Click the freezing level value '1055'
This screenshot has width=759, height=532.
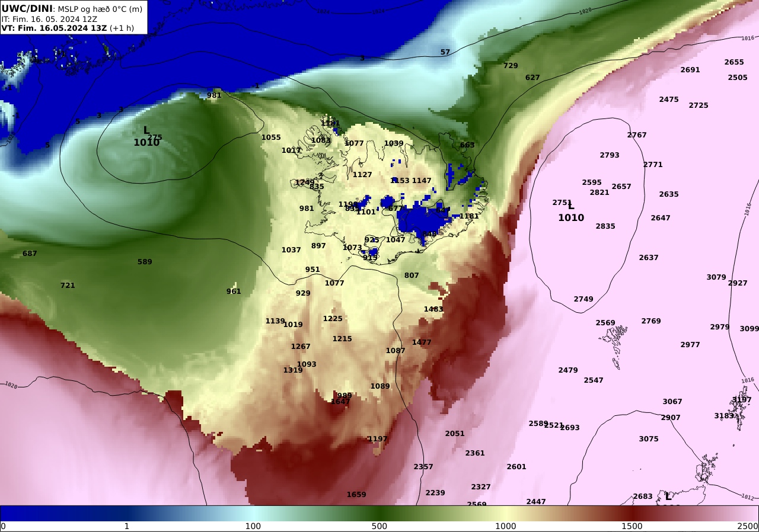point(271,137)
